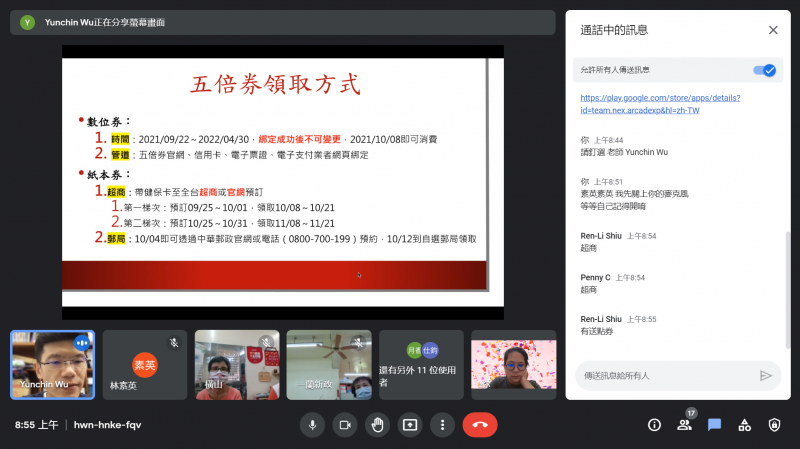The image size is (800, 449).
Task: Hang up with the red leave call button
Action: point(480,425)
